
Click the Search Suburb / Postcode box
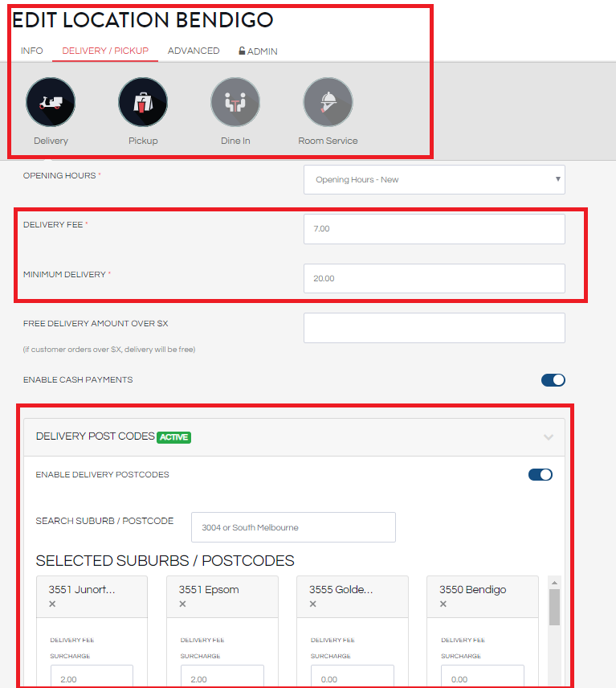coord(293,527)
